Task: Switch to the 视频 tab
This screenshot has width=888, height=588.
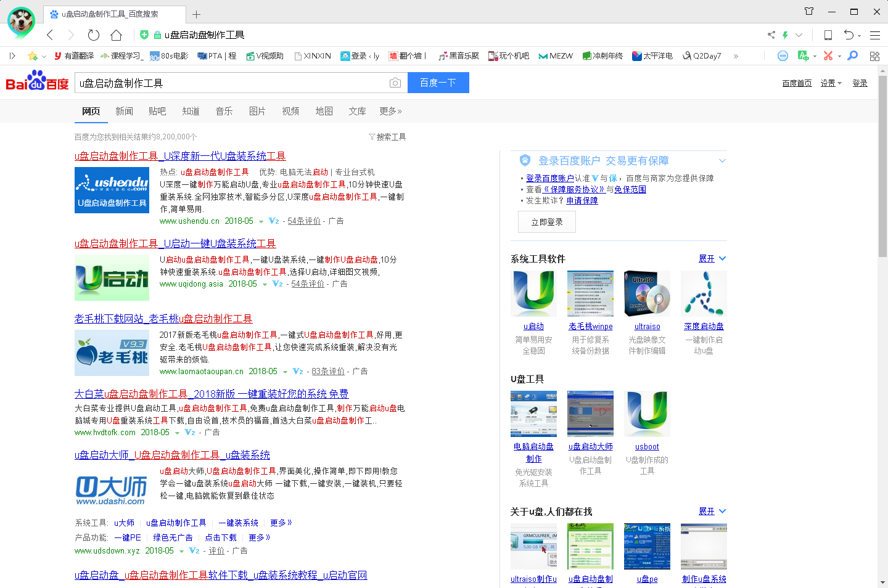Action: 290,111
